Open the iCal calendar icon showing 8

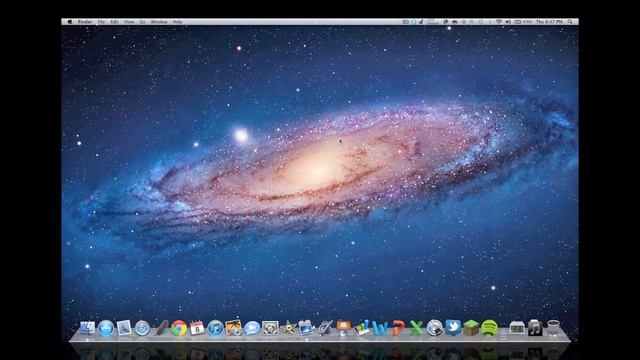click(x=197, y=328)
